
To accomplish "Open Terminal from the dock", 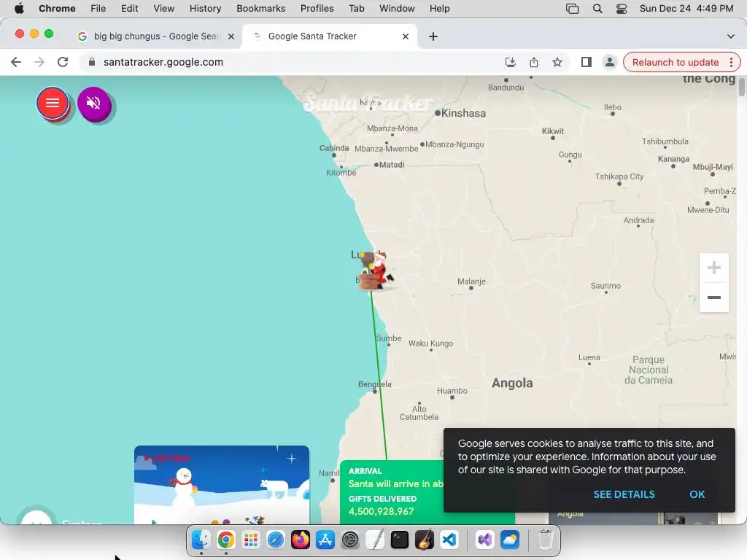I will (x=400, y=540).
